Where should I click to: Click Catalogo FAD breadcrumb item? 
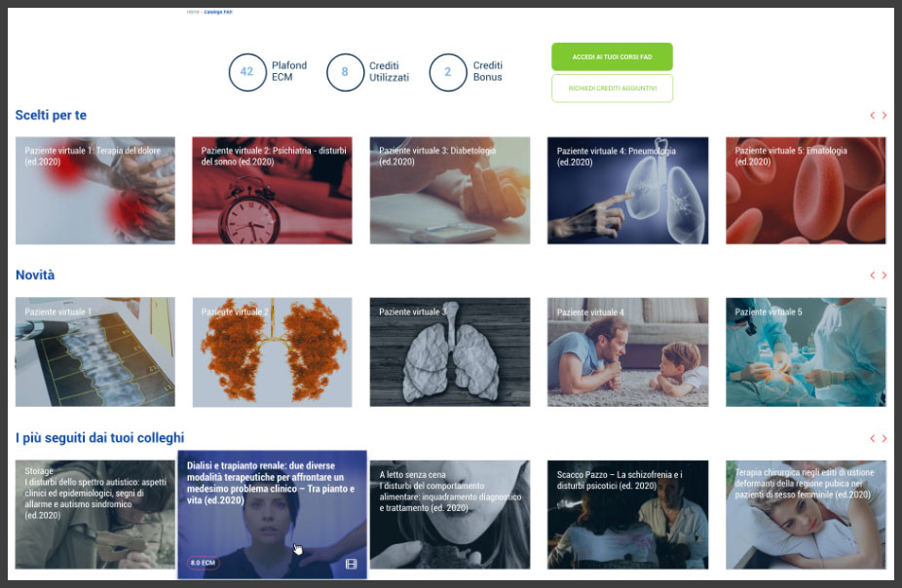[218, 12]
